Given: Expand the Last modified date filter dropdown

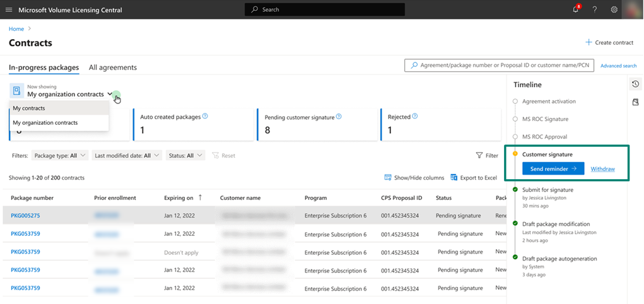Looking at the screenshot, I should point(127,156).
